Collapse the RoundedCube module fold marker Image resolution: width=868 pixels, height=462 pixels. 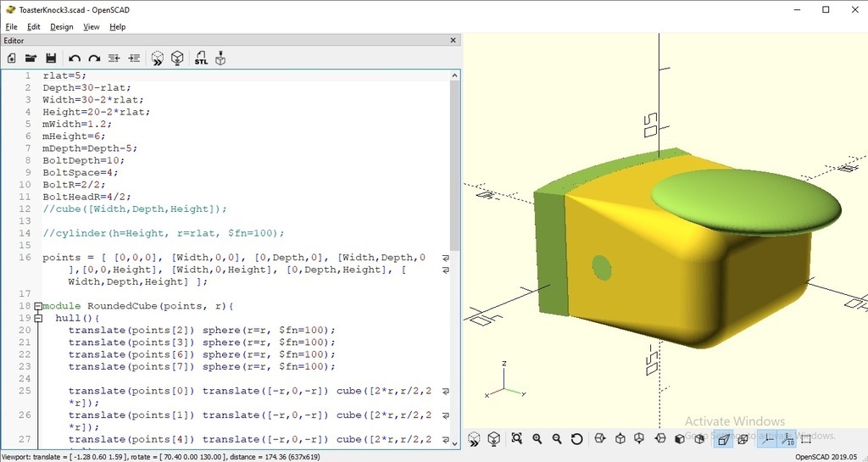tap(38, 306)
